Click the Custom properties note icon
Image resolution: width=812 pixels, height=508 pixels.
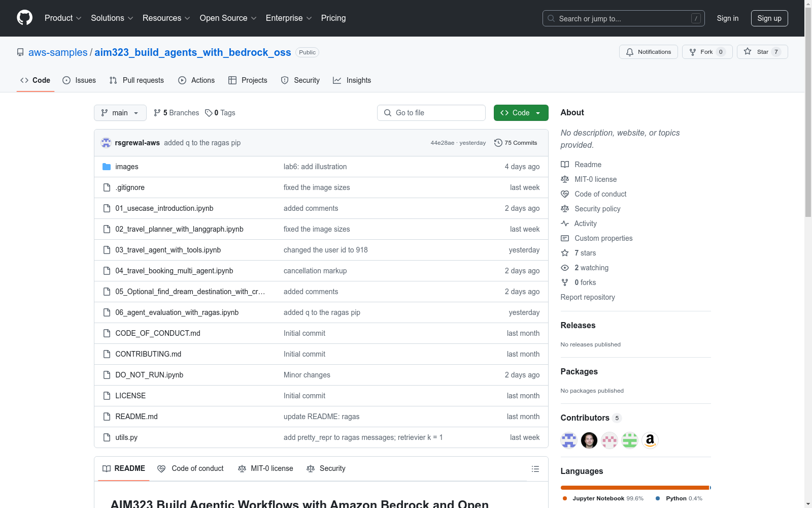coord(565,238)
